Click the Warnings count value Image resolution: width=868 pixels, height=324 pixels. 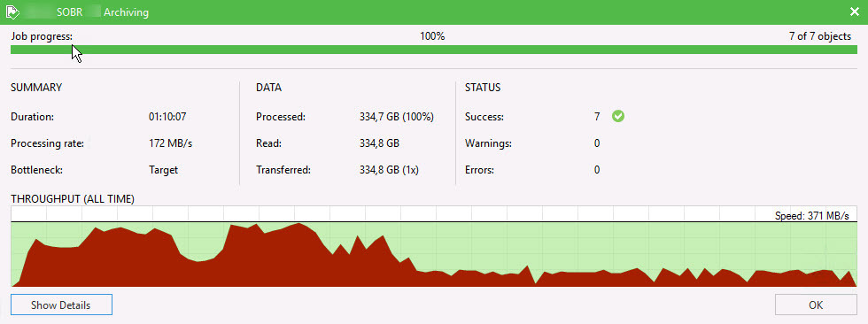pyautogui.click(x=597, y=143)
